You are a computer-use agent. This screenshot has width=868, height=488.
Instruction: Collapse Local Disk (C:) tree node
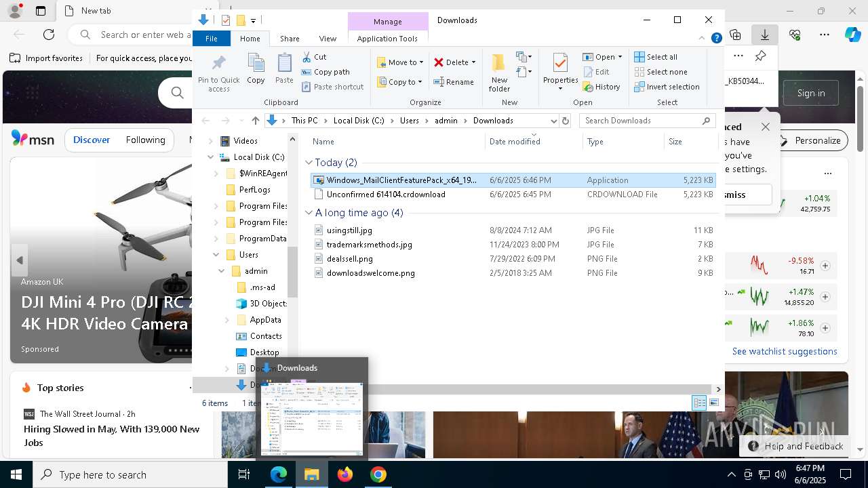210,157
